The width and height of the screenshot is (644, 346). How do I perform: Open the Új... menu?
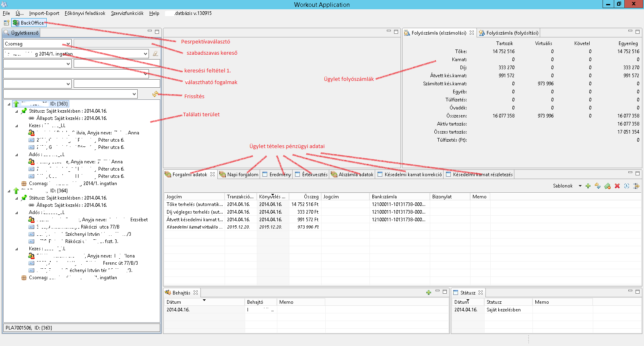point(20,13)
